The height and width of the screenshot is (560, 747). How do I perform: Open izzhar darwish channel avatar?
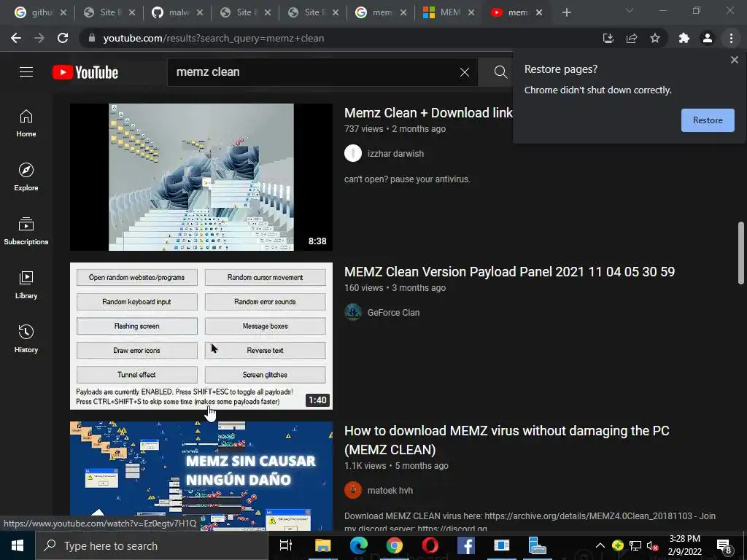[353, 153]
